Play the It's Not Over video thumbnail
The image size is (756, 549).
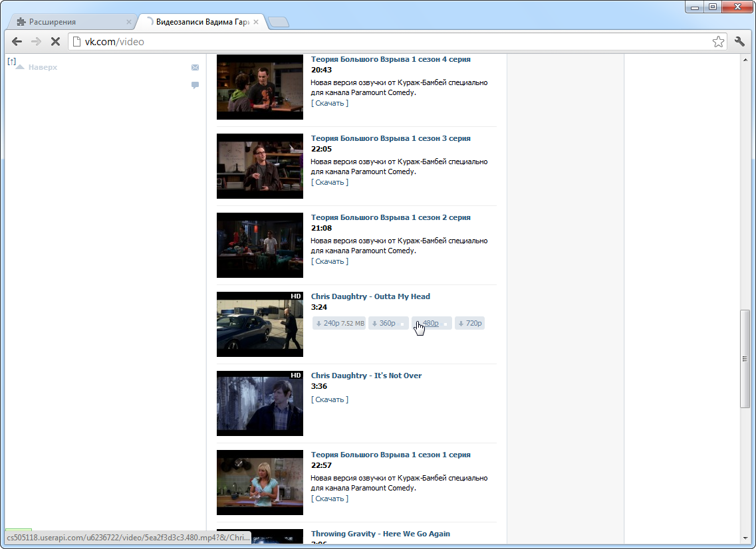[x=260, y=403]
